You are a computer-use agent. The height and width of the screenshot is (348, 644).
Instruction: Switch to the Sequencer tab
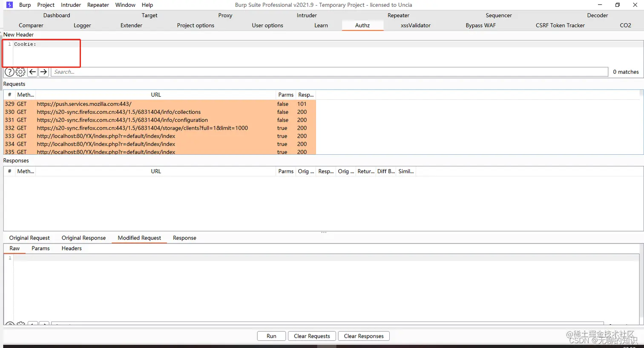click(x=499, y=15)
